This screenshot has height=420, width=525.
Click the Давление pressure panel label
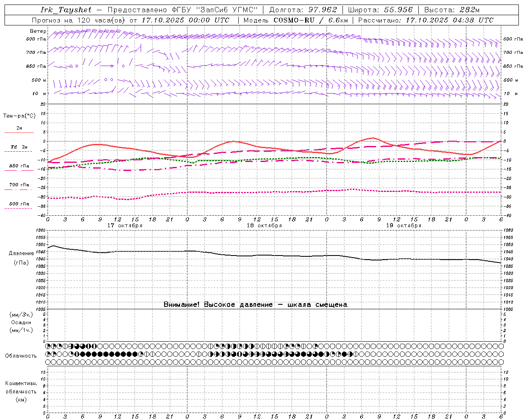[21, 253]
